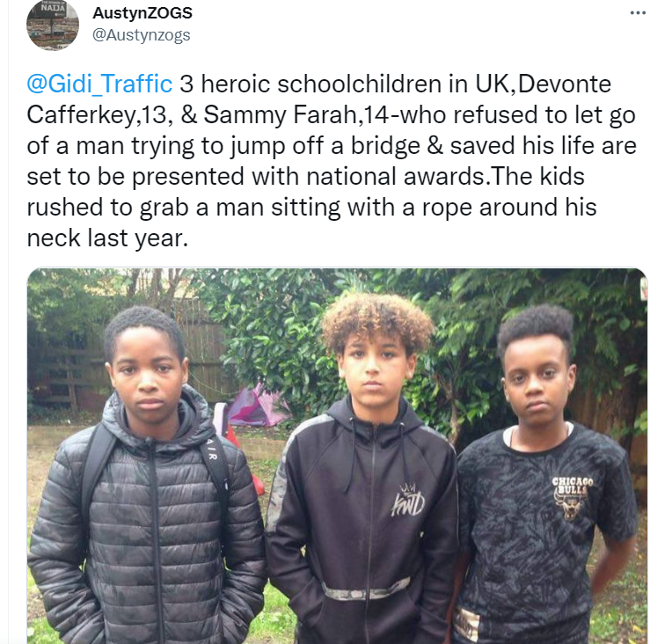The height and width of the screenshot is (644, 650).
Task: Click the Chicago Bulls logo on the shirt
Action: [572, 498]
